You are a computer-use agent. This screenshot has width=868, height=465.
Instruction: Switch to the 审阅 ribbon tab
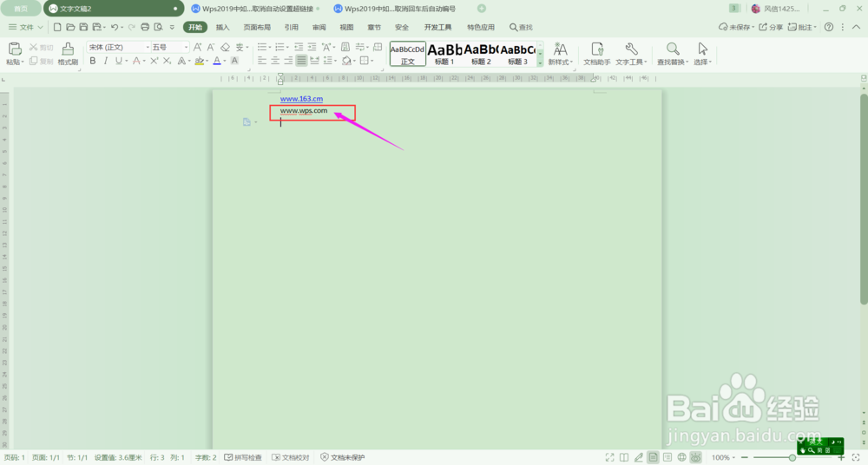click(x=319, y=27)
